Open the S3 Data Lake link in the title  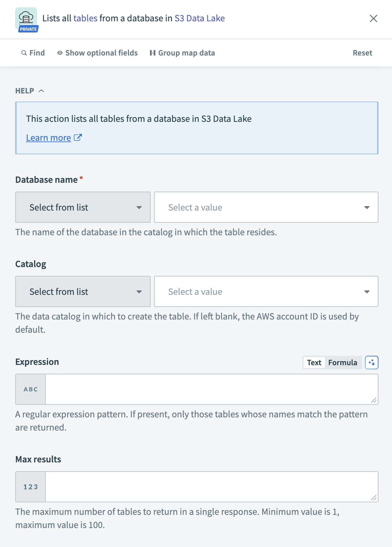pyautogui.click(x=200, y=18)
